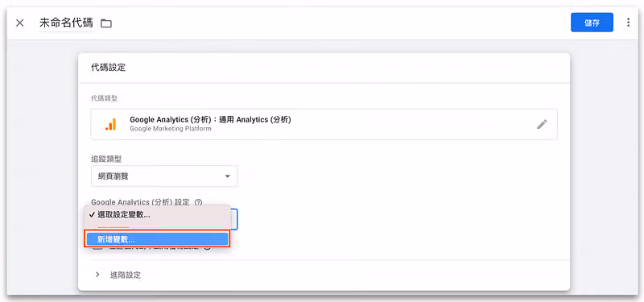The image size is (644, 302).
Task: Edit tag type with the pencil icon
Action: [x=542, y=124]
